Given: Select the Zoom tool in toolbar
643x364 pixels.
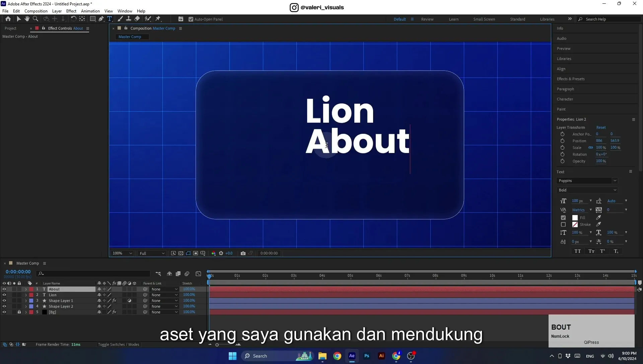Looking at the screenshot, I should [35, 19].
